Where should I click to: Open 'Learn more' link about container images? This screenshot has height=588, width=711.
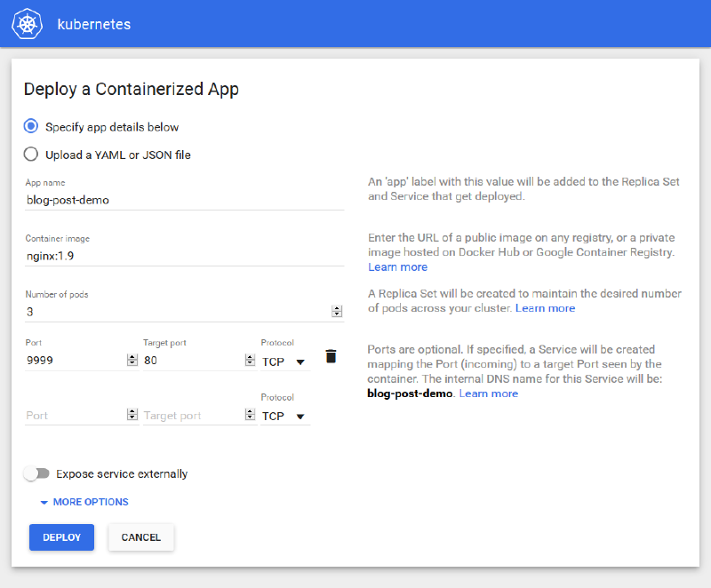click(396, 266)
